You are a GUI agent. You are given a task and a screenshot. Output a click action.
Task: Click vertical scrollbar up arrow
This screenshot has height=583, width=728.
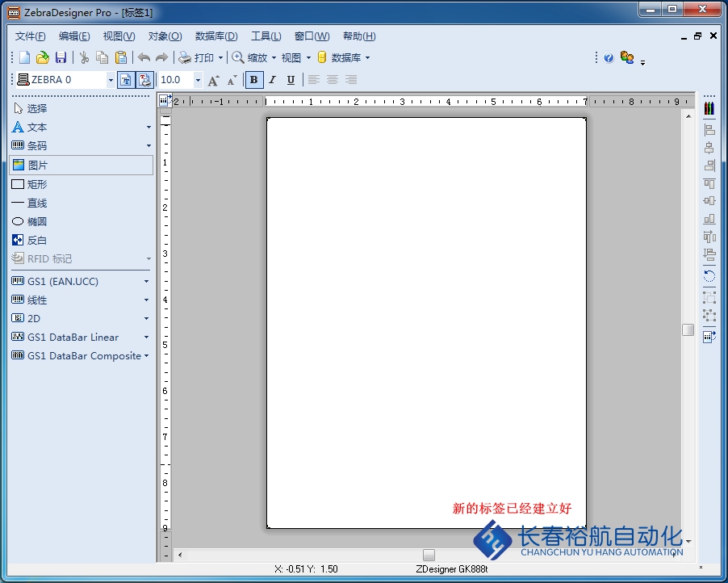[x=688, y=116]
